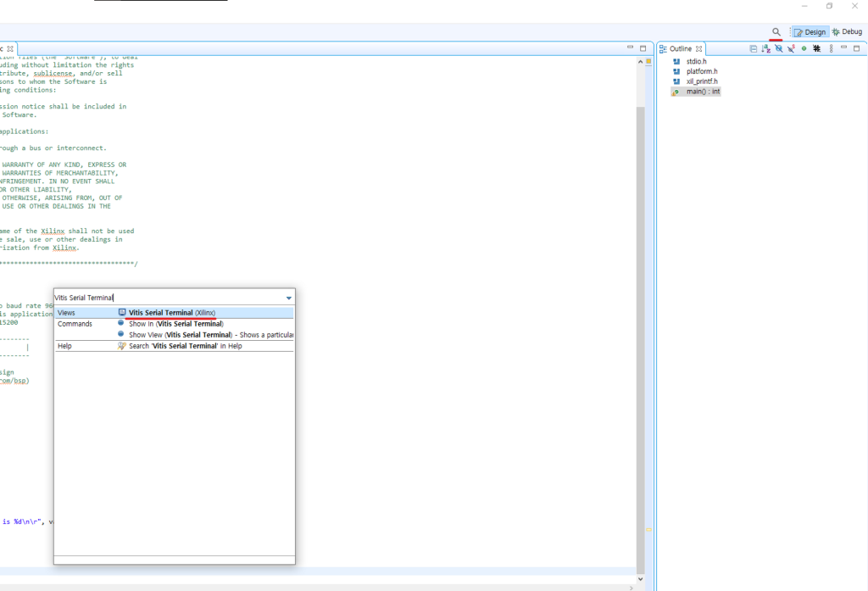Search 'Vitis Serial Terminal' in Help
This screenshot has width=868, height=591.
[185, 346]
